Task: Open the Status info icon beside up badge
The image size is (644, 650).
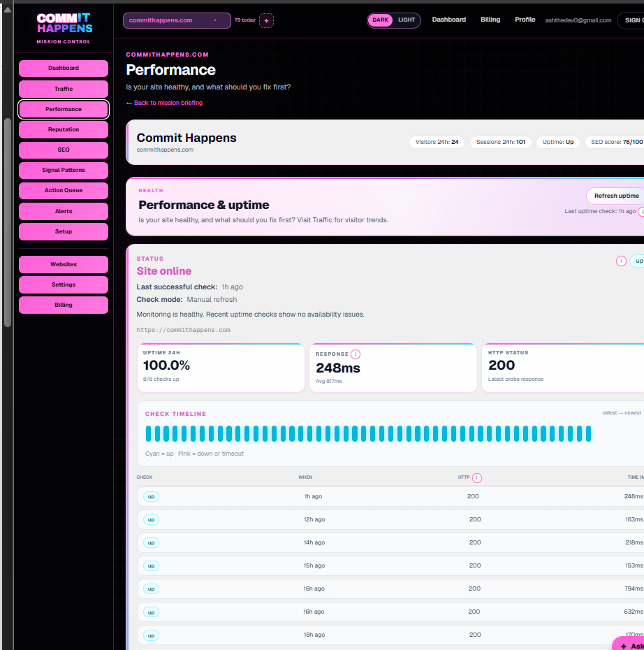Action: (x=621, y=261)
